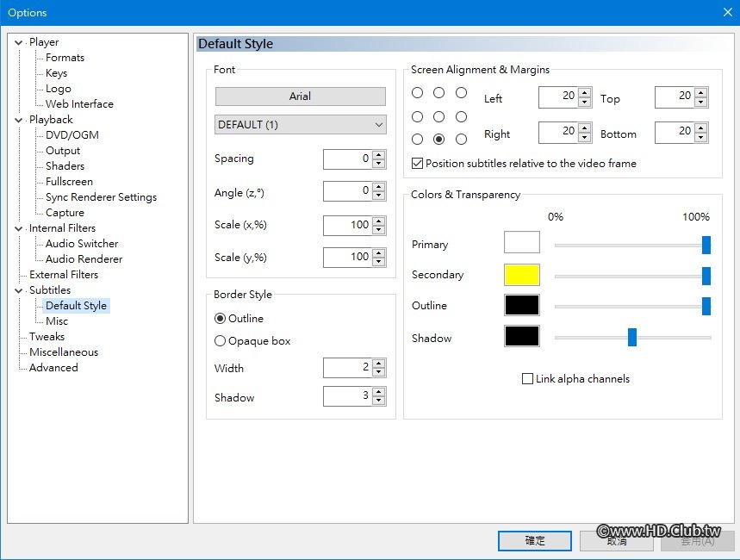Click the Shadow transparency slider handle
This screenshot has height=560, width=740.
click(632, 337)
